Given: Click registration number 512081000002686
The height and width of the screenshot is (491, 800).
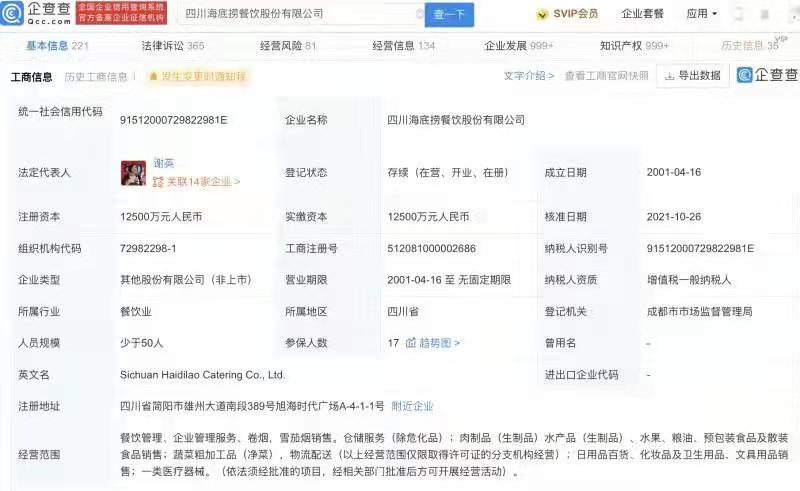Looking at the screenshot, I should pyautogui.click(x=431, y=249).
